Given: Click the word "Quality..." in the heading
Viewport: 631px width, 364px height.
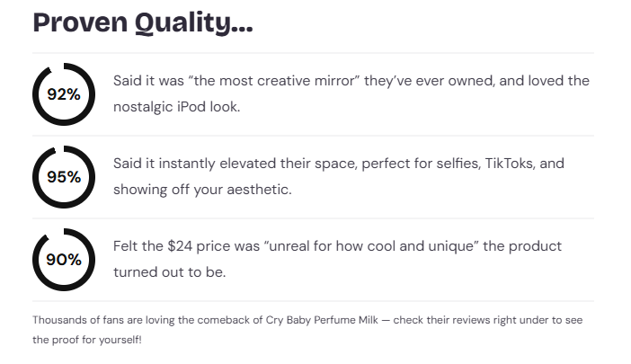Looking at the screenshot, I should (x=193, y=22).
